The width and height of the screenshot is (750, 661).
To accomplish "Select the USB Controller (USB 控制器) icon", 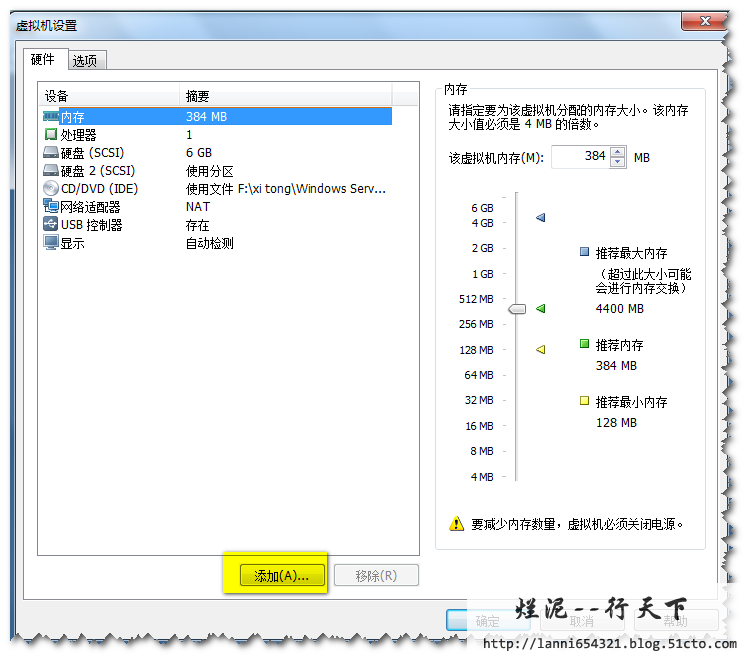I will [51, 225].
